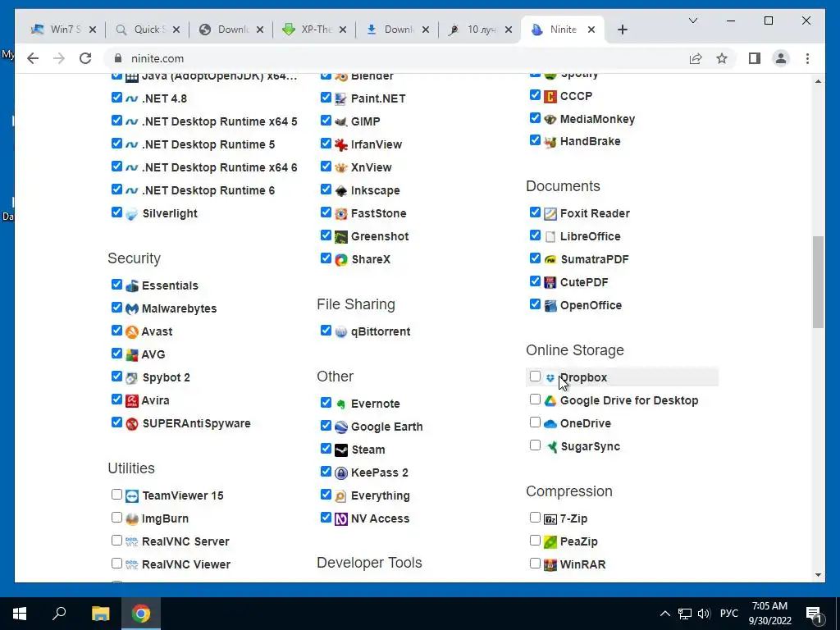Click the Google Drive for Desktop icon
The height and width of the screenshot is (630, 840).
pos(550,400)
